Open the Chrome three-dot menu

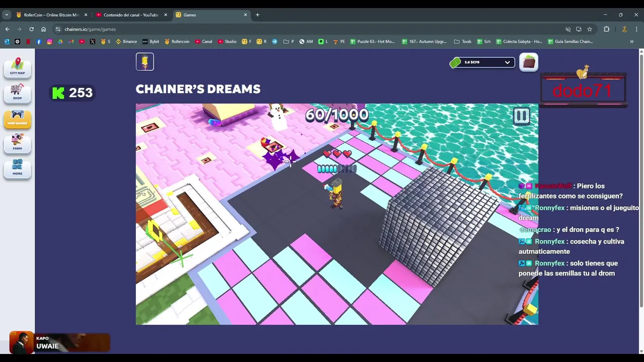636,29
